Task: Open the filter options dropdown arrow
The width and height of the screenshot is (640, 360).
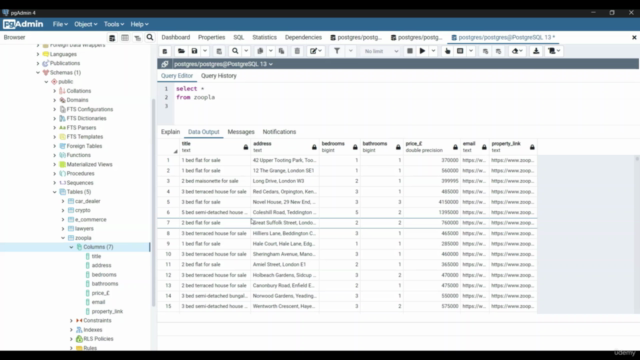Action: click(x=350, y=51)
